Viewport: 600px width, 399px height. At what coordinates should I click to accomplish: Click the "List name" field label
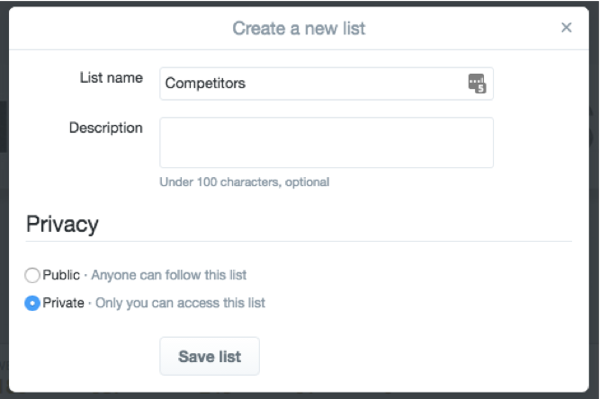click(x=111, y=78)
